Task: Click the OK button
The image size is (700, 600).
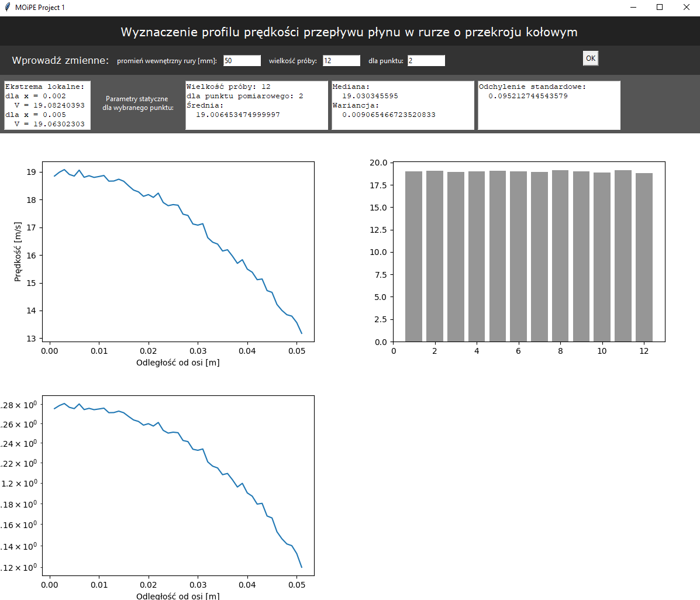Action: (x=590, y=58)
